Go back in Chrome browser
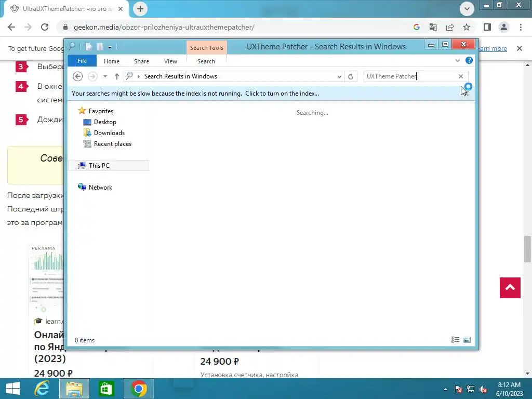This screenshot has width=532, height=399. pos(11,27)
